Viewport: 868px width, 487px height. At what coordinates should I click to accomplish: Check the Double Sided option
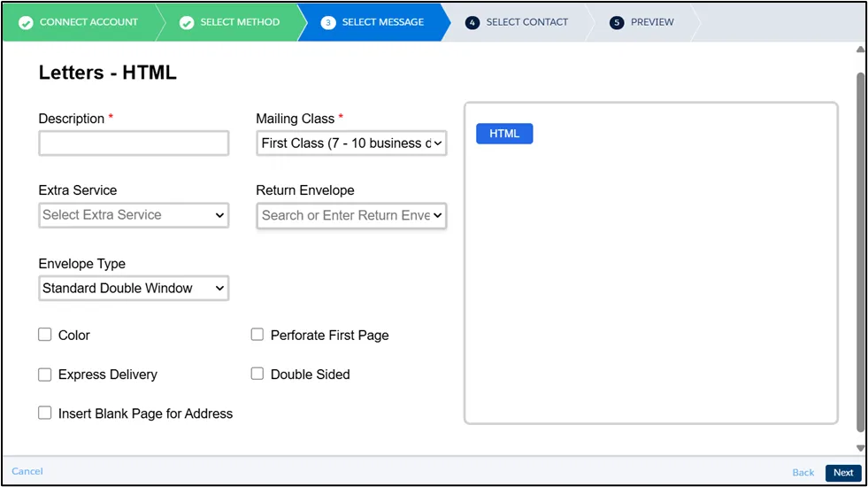(x=257, y=374)
